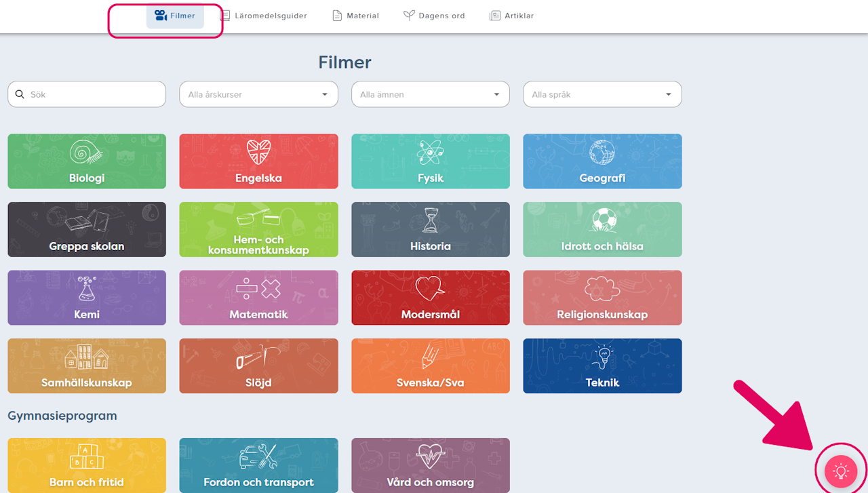This screenshot has height=493, width=868.
Task: Select the Artiklar navigation item
Action: point(512,16)
